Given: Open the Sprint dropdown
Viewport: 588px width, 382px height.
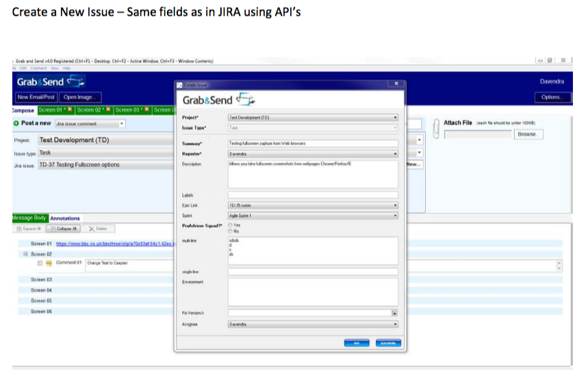Looking at the screenshot, I should (x=395, y=216).
